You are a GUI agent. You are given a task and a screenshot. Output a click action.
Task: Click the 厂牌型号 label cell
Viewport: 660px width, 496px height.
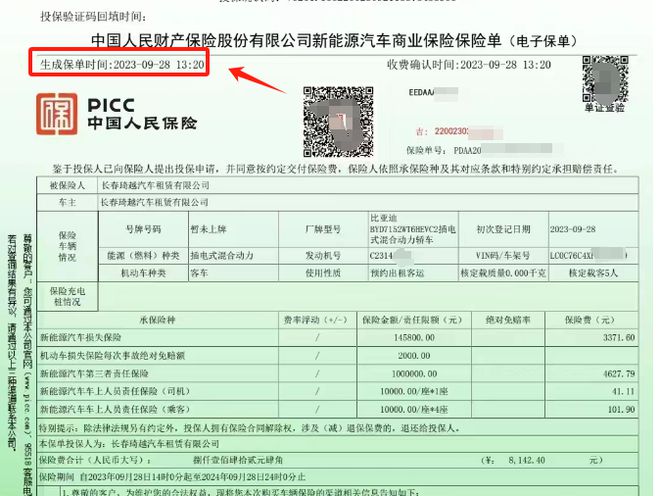pos(323,229)
